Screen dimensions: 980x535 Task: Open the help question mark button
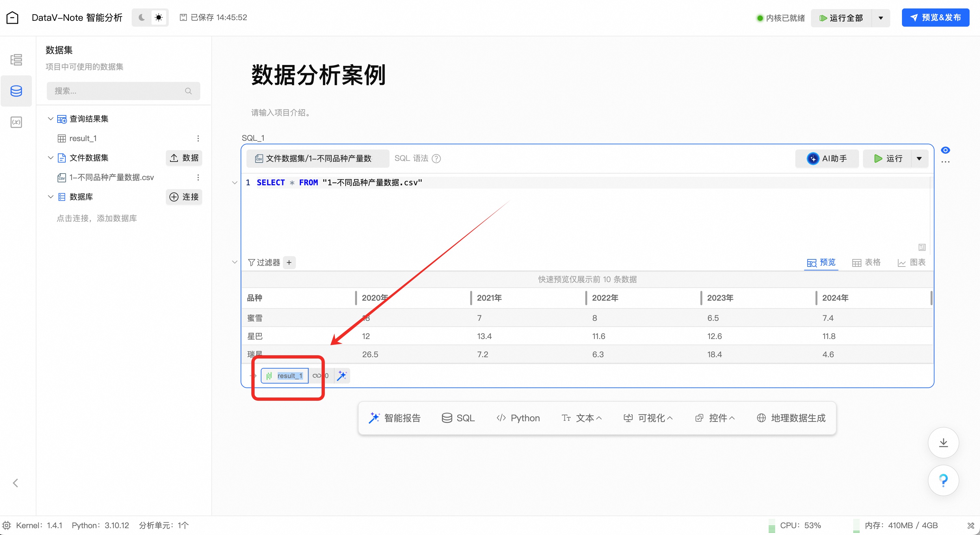(943, 480)
